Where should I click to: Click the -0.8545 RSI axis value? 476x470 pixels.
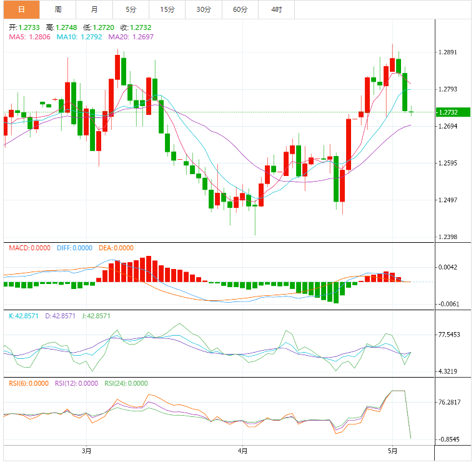click(x=449, y=439)
